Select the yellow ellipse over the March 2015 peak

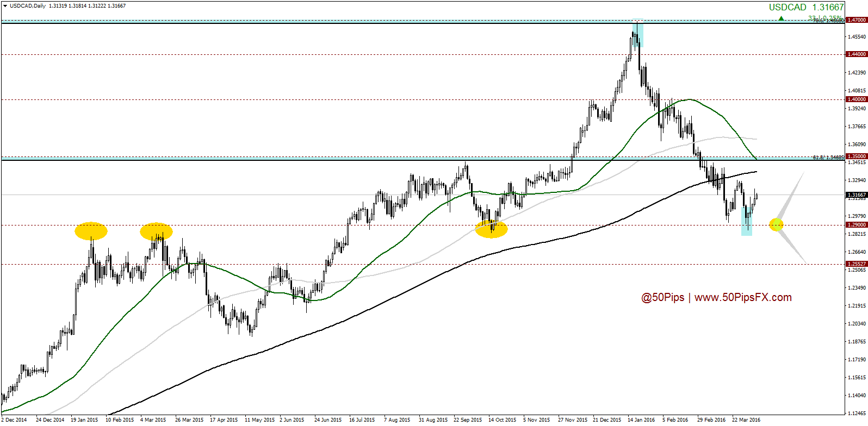(x=156, y=231)
